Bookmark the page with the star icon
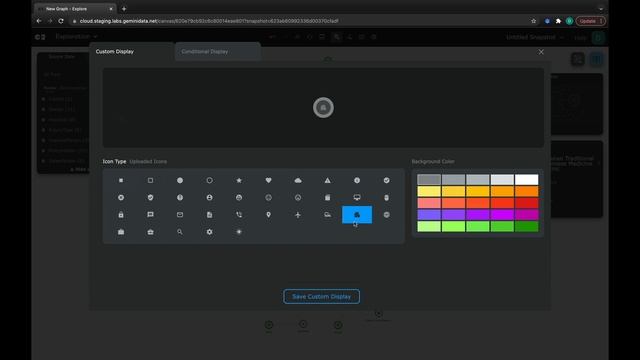This screenshot has width=640, height=360. tap(533, 21)
